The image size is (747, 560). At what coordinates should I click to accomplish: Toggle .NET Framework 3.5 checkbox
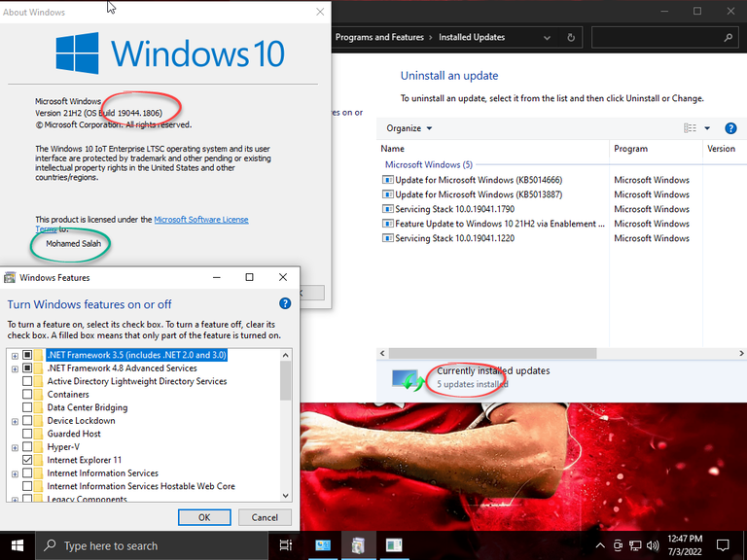tap(27, 355)
